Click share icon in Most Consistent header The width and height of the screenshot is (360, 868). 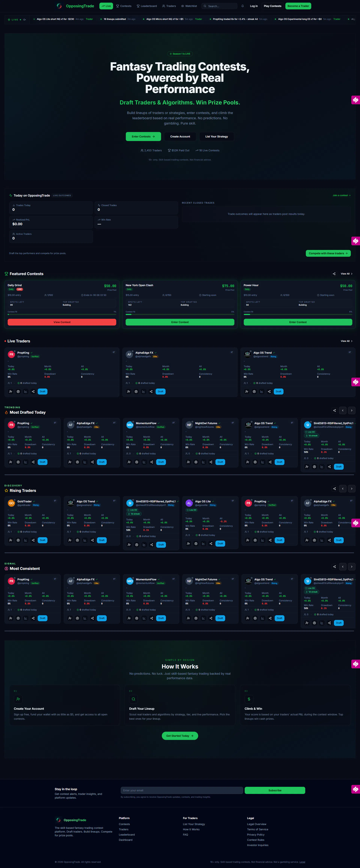(x=334, y=567)
